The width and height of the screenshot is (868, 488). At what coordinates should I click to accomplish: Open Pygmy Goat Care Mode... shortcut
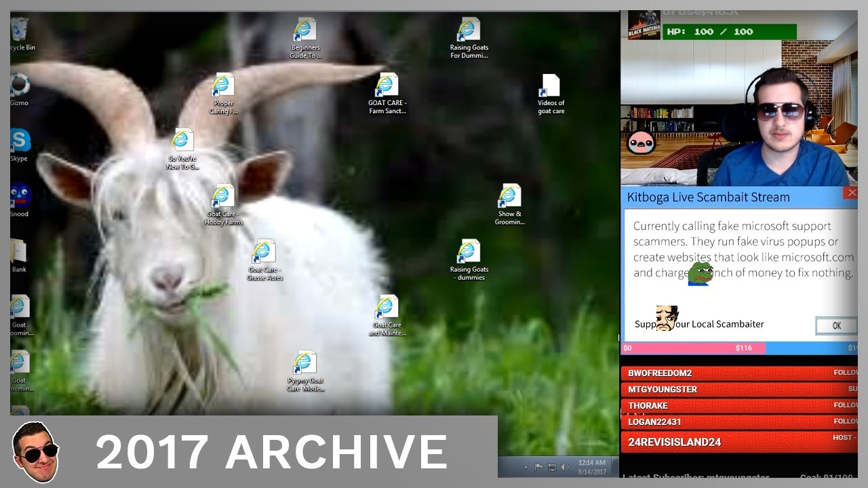pyautogui.click(x=305, y=372)
